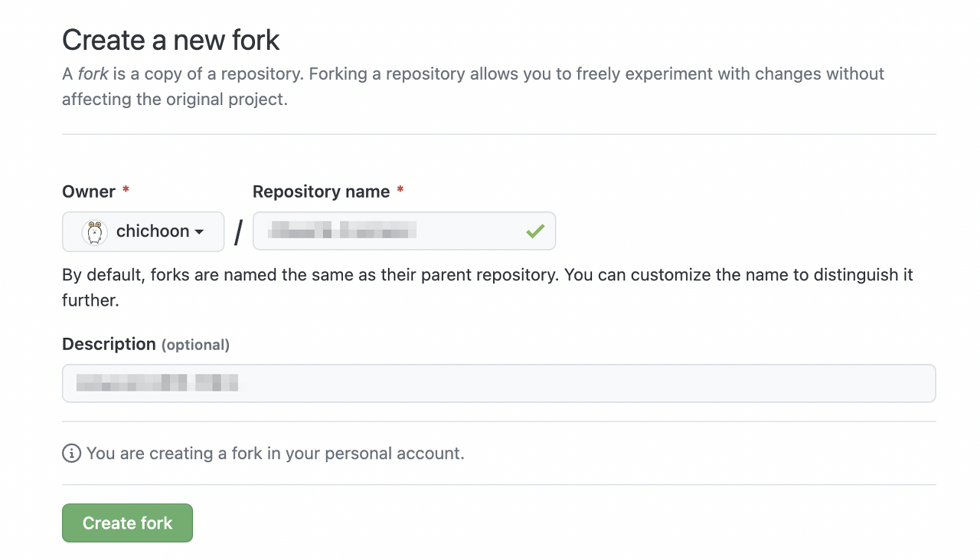Click the "Create a new fork" heading
This screenshot has width=980, height=560.
[x=171, y=40]
